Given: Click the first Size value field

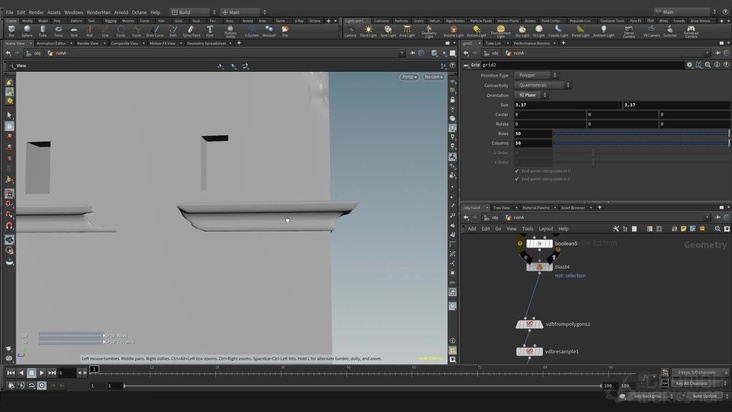Looking at the screenshot, I should (x=568, y=105).
